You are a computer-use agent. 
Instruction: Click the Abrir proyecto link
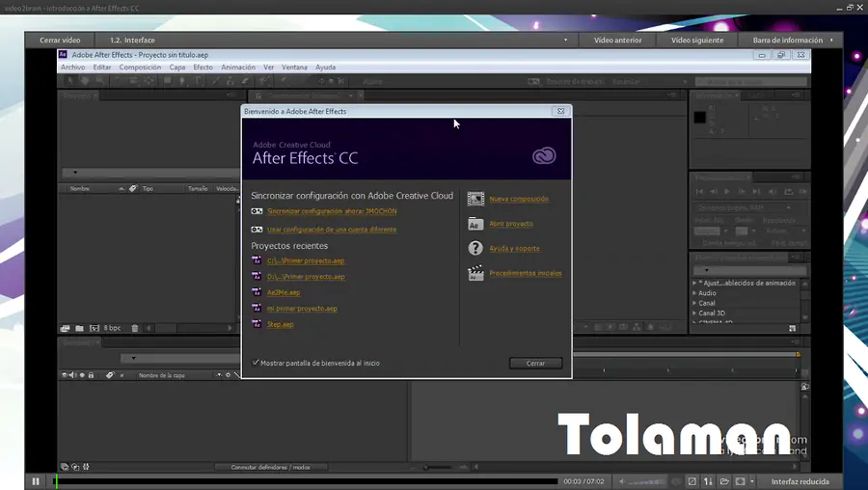[511, 224]
